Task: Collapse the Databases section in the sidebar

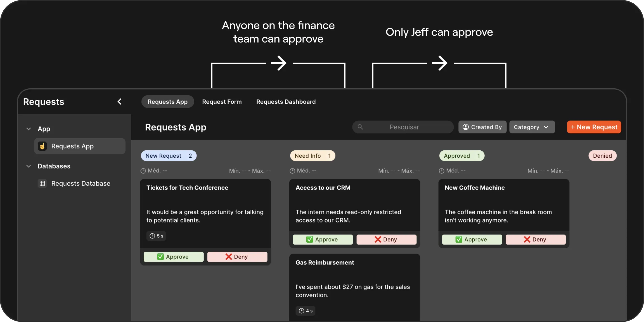Action: click(29, 166)
